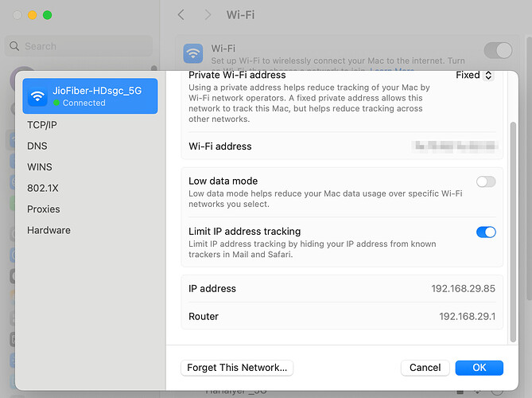Show the 802.1X settings
The image size is (532, 398).
43,188
